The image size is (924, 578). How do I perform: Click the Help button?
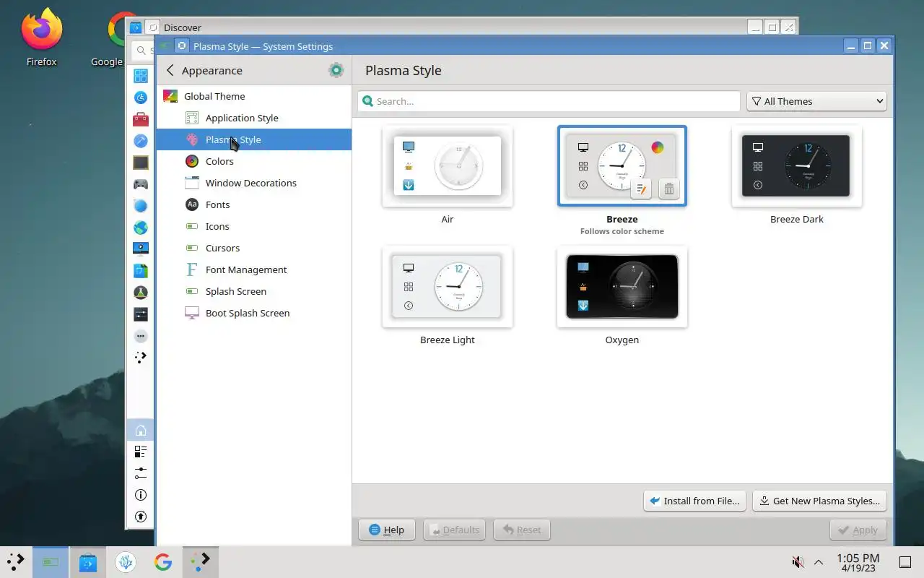pyautogui.click(x=386, y=530)
